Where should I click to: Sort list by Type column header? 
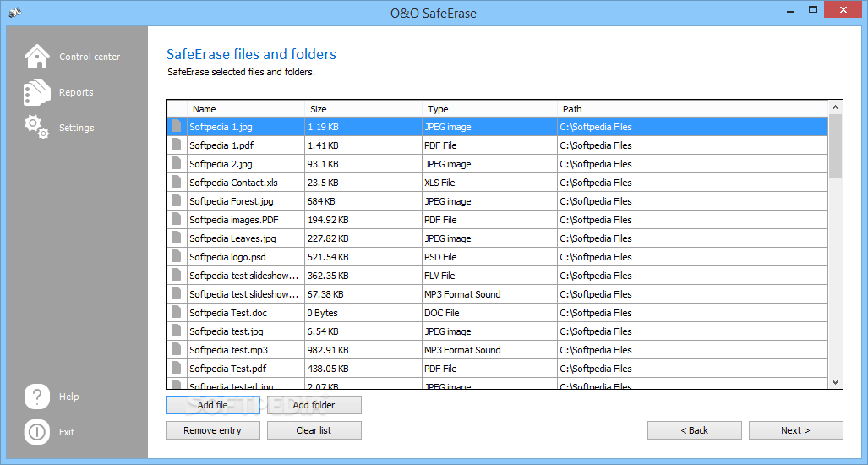490,108
